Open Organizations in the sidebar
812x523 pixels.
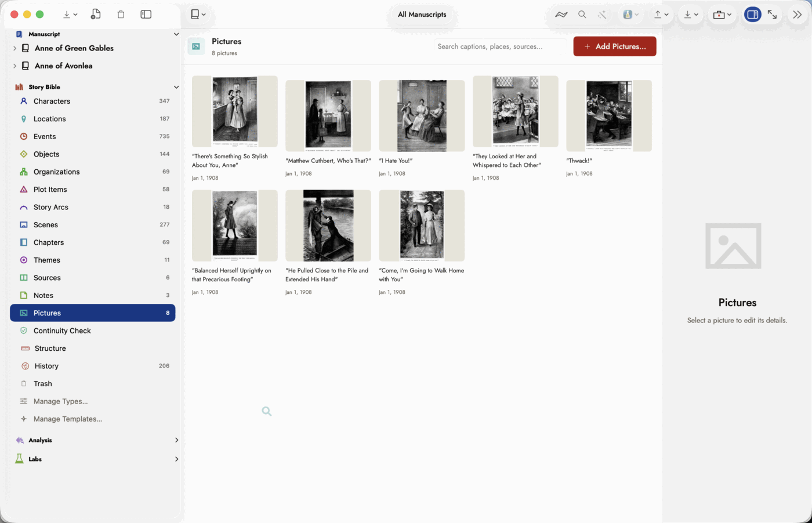(x=93, y=172)
